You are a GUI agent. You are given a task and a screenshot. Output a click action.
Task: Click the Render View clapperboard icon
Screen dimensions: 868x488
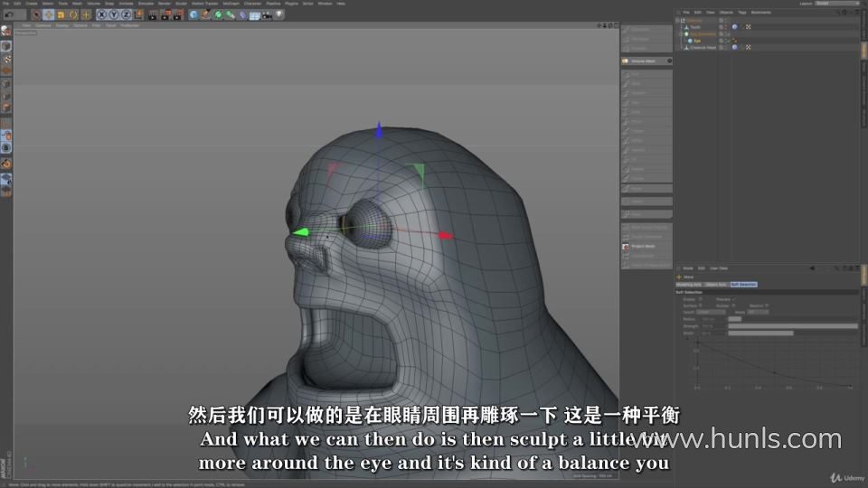coord(154,15)
